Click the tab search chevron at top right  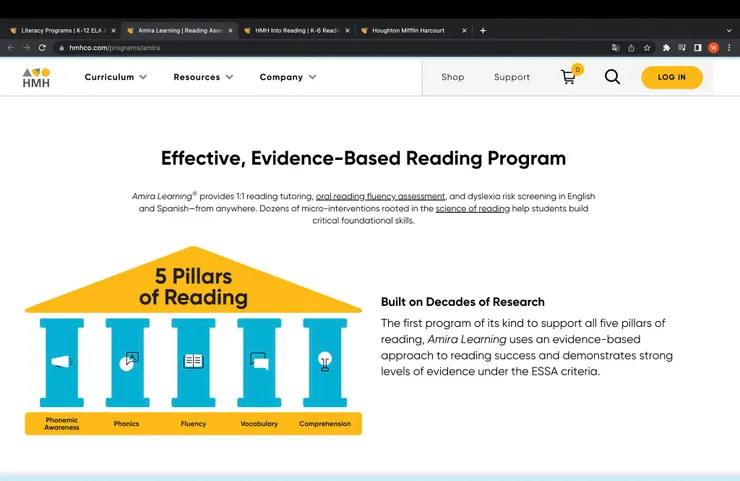[729, 31]
